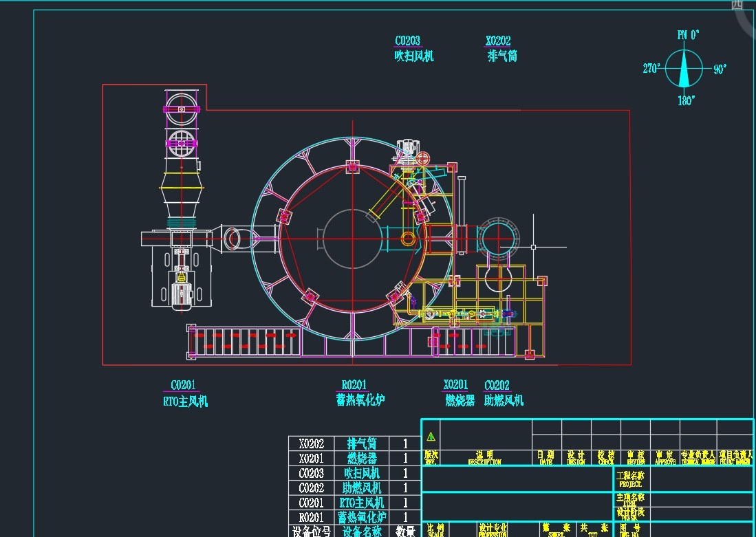Click 日期 DATE title block header
Screen dimensions: 756x537
pos(546,457)
